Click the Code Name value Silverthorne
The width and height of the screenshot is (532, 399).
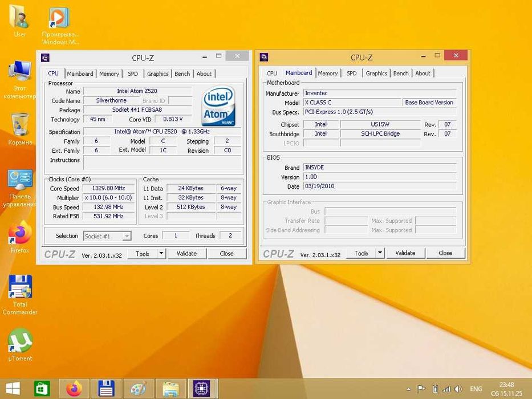(x=111, y=100)
